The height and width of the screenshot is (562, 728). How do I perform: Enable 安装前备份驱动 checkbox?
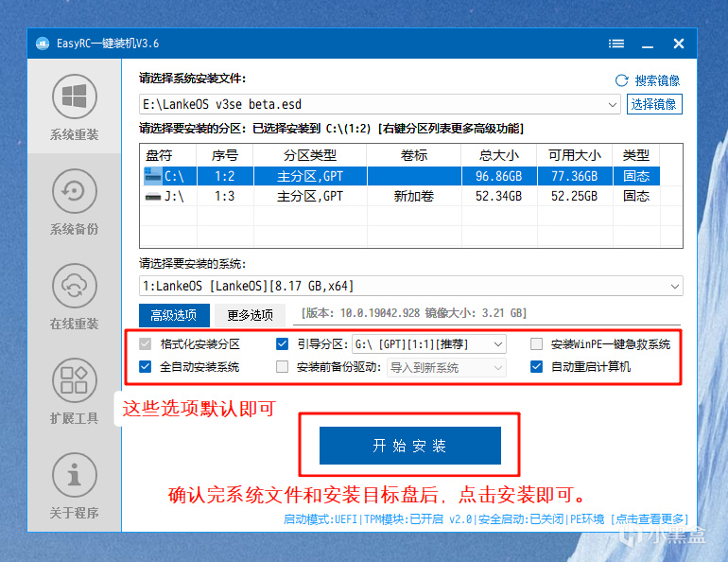coord(282,367)
